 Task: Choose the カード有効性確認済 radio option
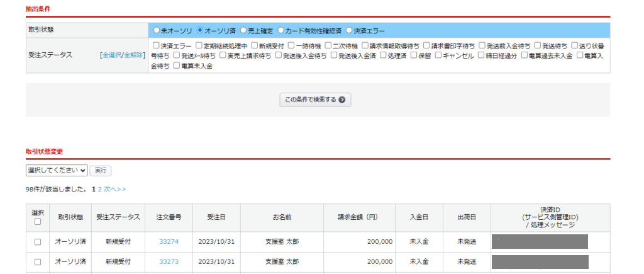click(281, 30)
